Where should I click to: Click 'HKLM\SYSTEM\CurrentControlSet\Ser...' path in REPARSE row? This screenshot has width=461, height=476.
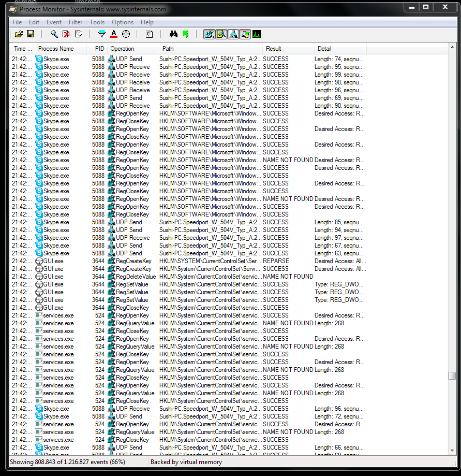(210, 261)
